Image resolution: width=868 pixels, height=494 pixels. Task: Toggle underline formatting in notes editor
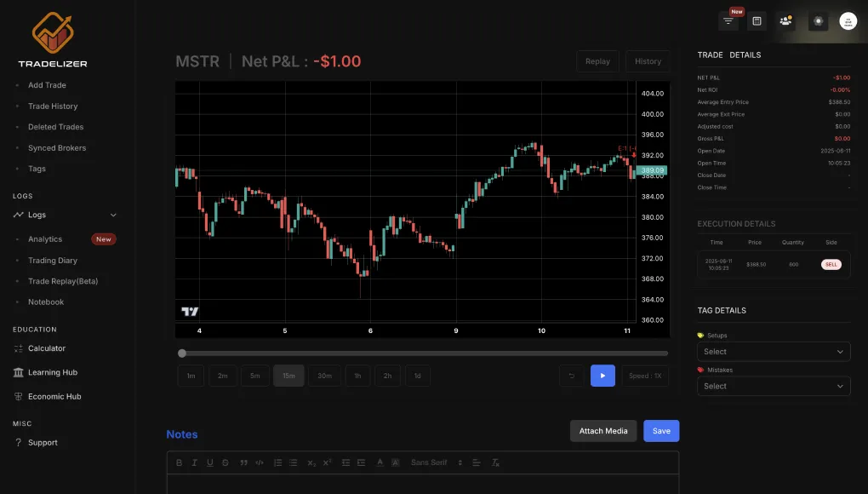(x=210, y=462)
